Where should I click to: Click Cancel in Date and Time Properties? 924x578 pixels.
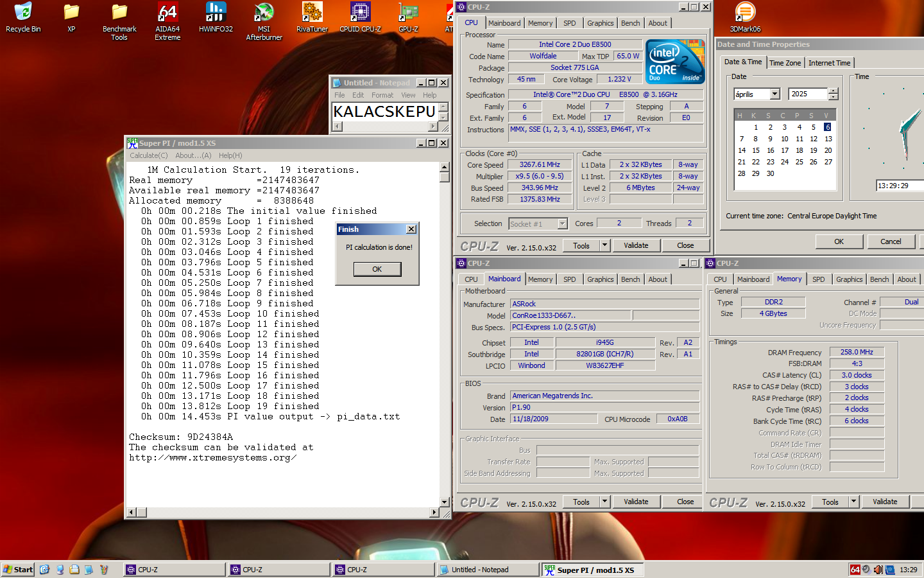(891, 241)
